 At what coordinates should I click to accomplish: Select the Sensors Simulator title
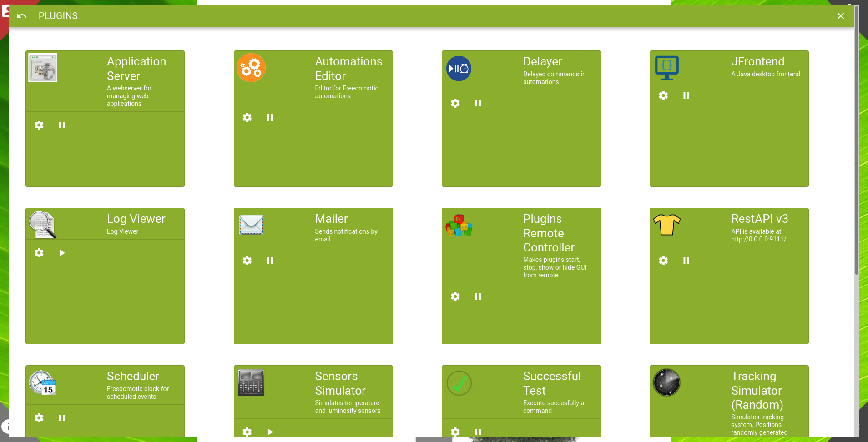pos(340,383)
